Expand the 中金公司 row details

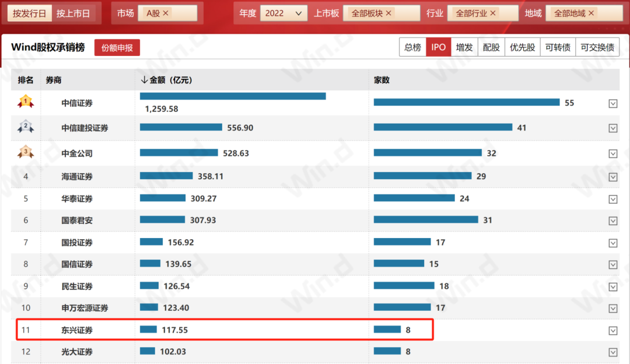612,153
